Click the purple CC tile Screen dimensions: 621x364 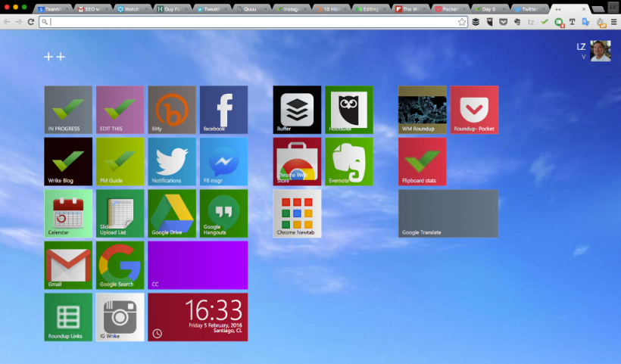tap(198, 265)
